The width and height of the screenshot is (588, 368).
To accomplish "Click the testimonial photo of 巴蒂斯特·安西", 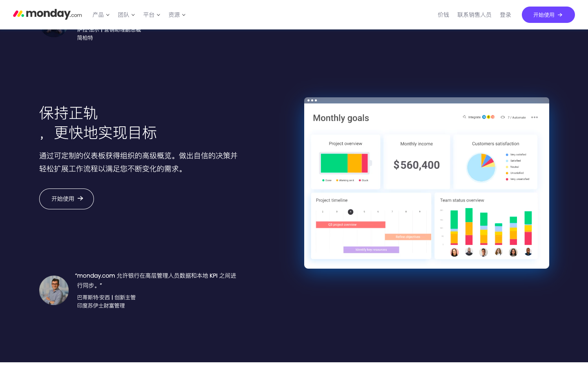I will click(54, 290).
